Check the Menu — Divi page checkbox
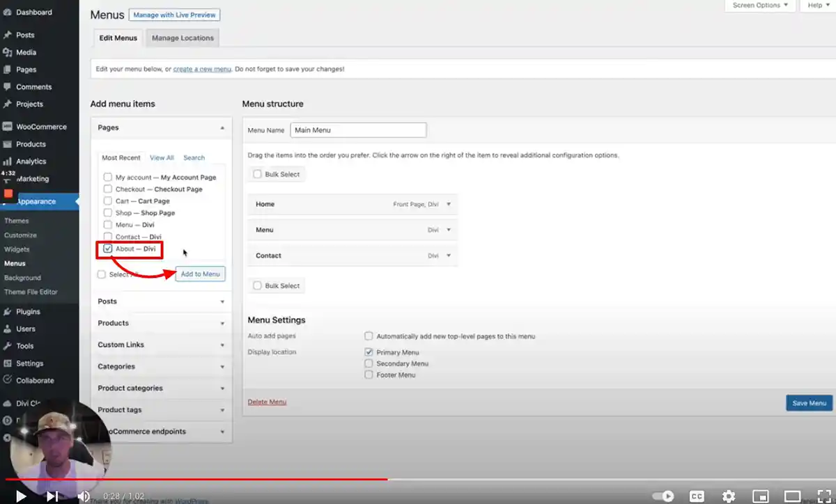836x504 pixels. click(x=108, y=225)
